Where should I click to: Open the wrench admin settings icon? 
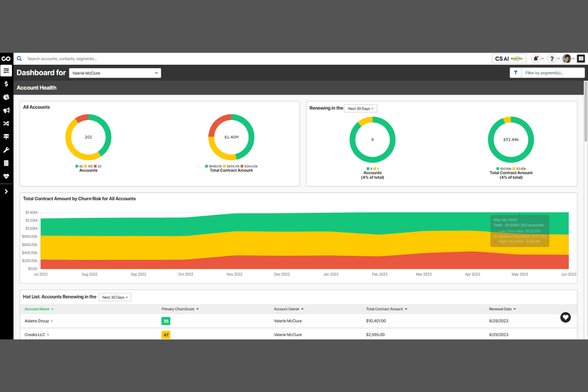tap(6, 150)
